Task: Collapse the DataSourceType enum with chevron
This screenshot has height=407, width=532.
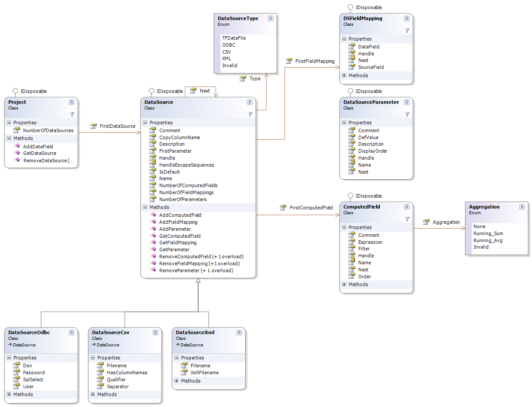Action: click(x=271, y=18)
